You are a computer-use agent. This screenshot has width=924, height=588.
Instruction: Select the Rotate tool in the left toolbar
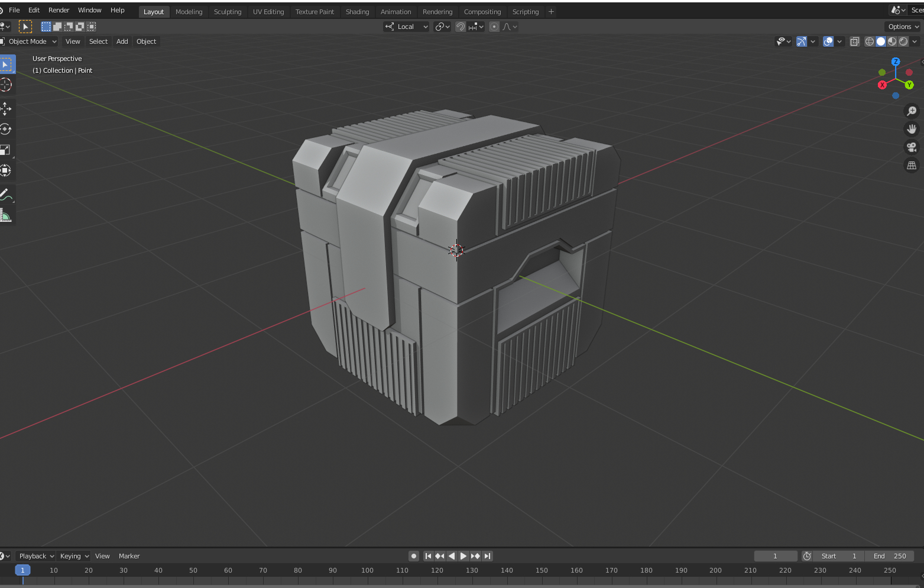[6, 129]
